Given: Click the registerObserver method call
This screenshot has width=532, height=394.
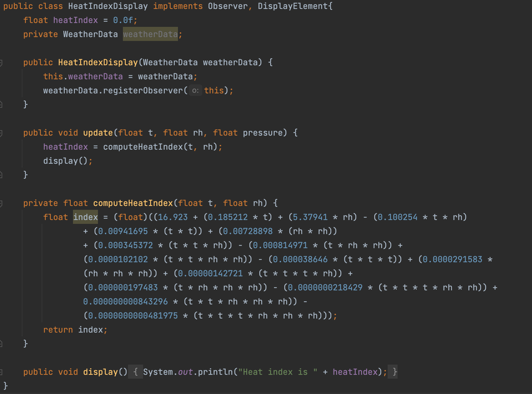Looking at the screenshot, I should 143,91.
